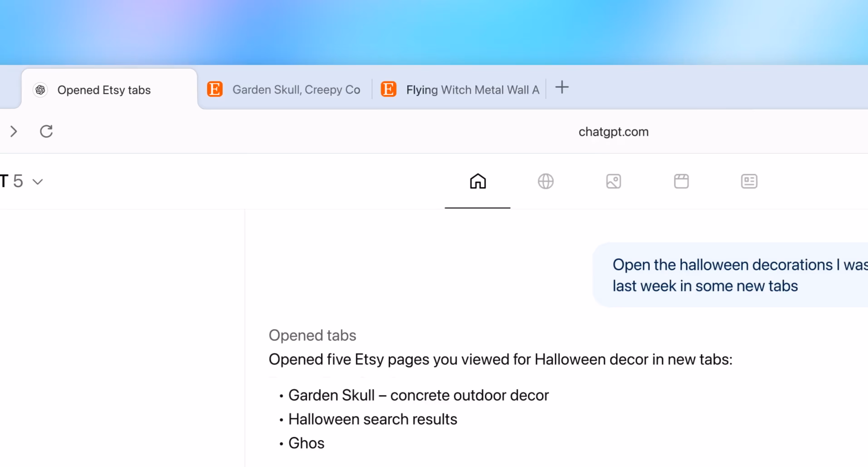This screenshot has height=467, width=868.
Task: Open the Halloween search results link
Action: pyautogui.click(x=372, y=419)
